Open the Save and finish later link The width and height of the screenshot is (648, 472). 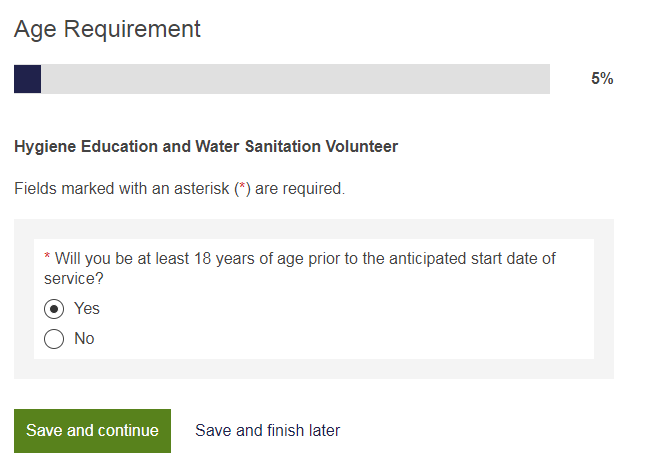click(267, 431)
